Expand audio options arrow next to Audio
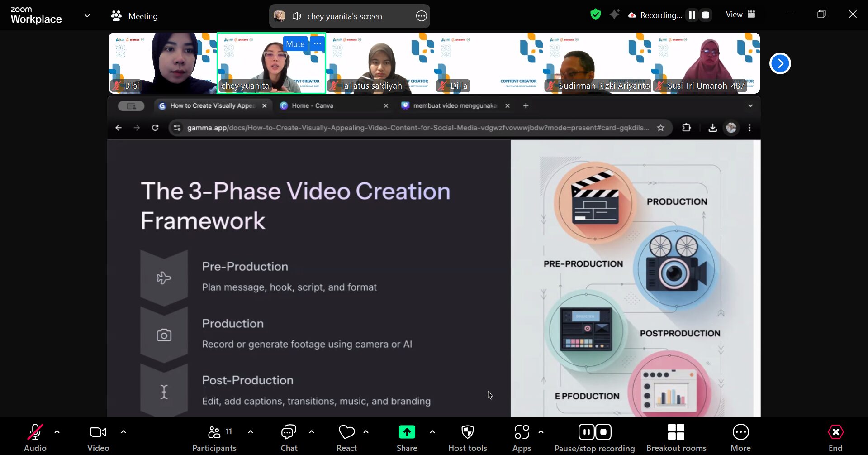 [x=57, y=432]
